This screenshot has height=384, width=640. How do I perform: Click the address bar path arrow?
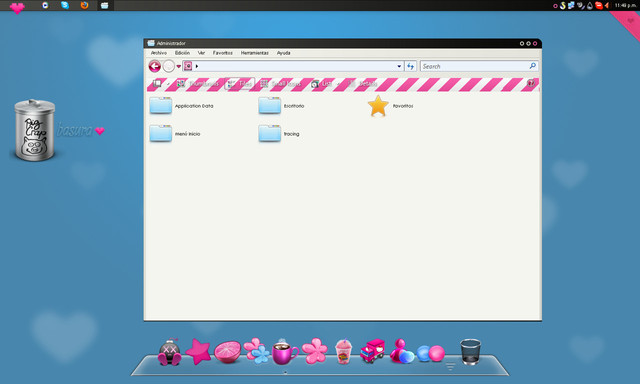[x=197, y=66]
